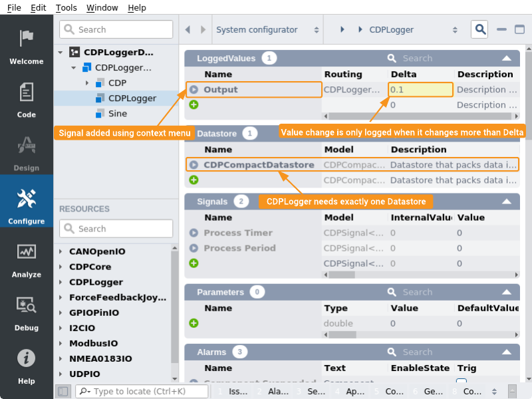Expand the CANOpenIO resource category
532x399 pixels.
[x=61, y=251]
